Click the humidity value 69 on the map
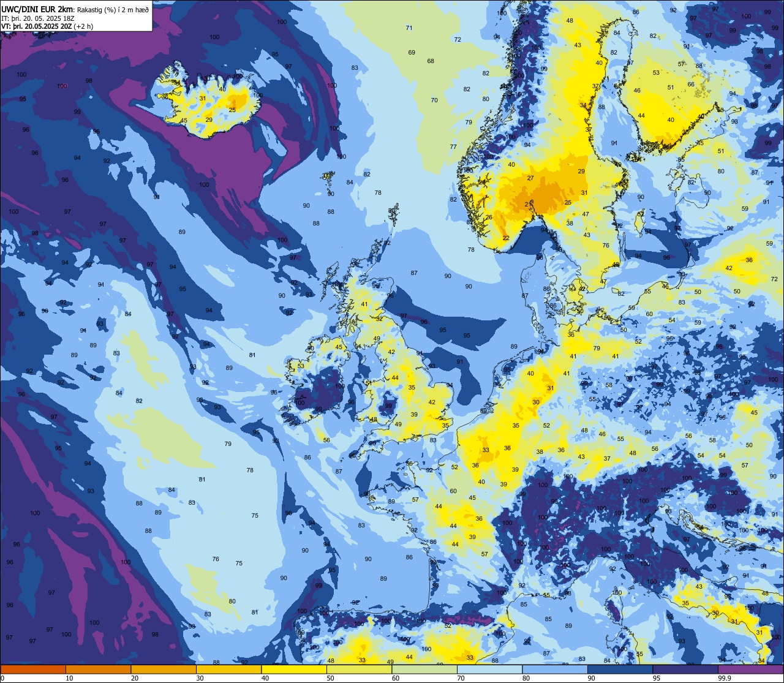Viewport: 784px width, 683px height. pyautogui.click(x=412, y=53)
